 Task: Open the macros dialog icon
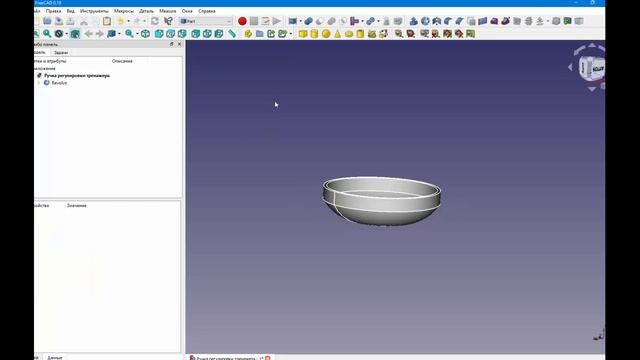pos(265,21)
